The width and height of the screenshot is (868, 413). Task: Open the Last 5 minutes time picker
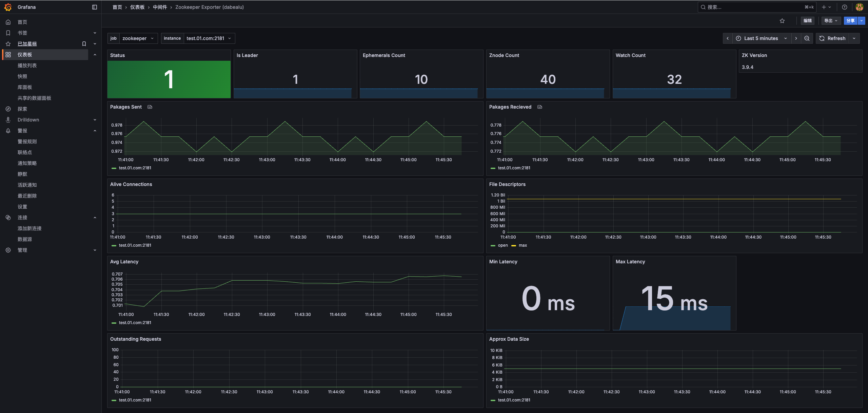tap(762, 38)
